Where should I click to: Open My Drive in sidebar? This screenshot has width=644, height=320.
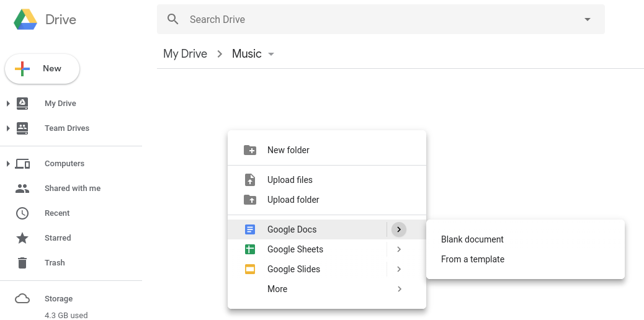pyautogui.click(x=60, y=104)
